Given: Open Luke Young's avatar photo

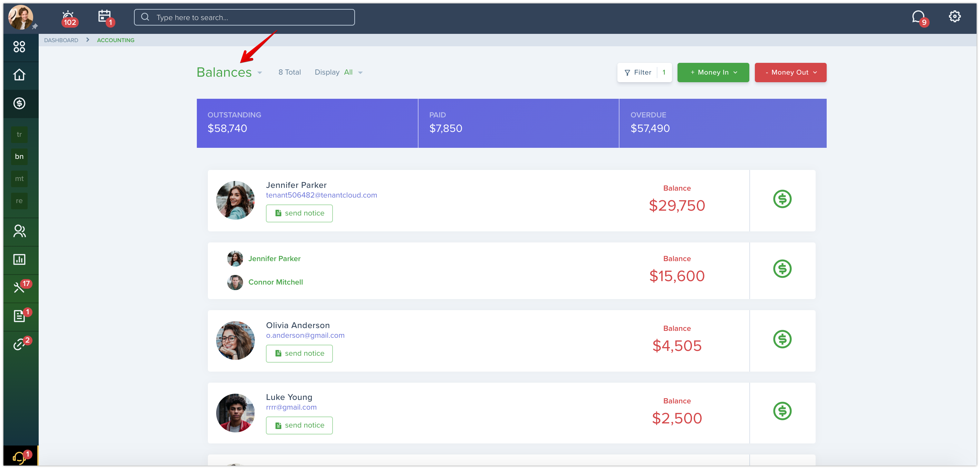Looking at the screenshot, I should pos(235,413).
